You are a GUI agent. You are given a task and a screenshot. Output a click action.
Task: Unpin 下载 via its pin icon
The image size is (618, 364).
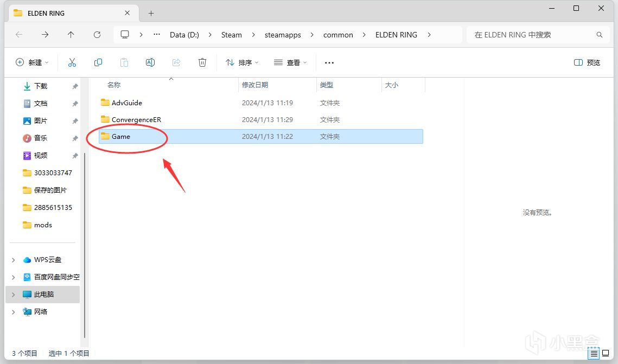coord(75,86)
